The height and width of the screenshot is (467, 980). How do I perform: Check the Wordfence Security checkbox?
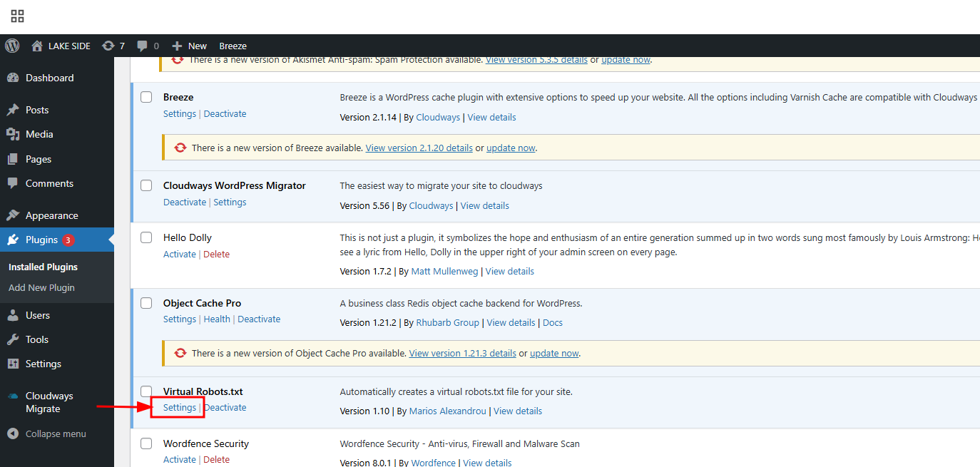(146, 443)
